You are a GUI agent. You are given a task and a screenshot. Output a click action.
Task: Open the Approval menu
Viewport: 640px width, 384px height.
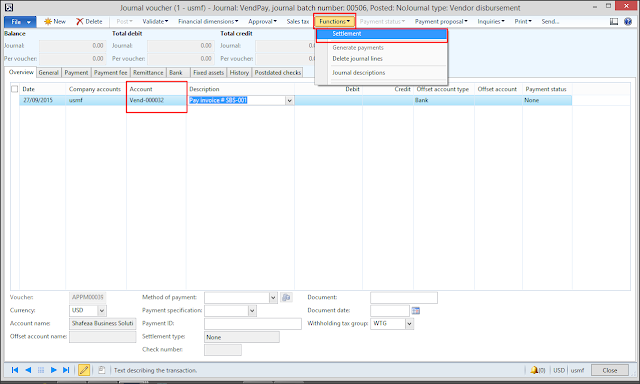tap(262, 22)
